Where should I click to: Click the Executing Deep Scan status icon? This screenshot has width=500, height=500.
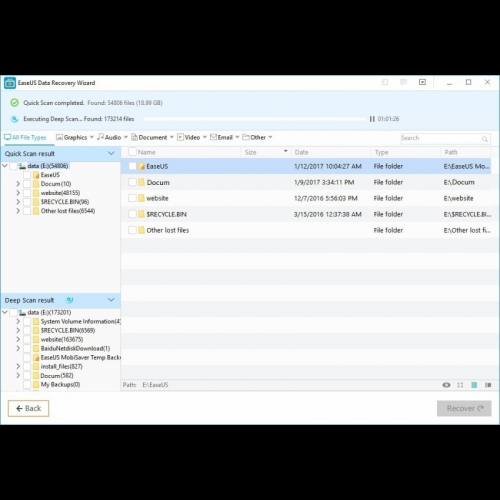(14, 119)
